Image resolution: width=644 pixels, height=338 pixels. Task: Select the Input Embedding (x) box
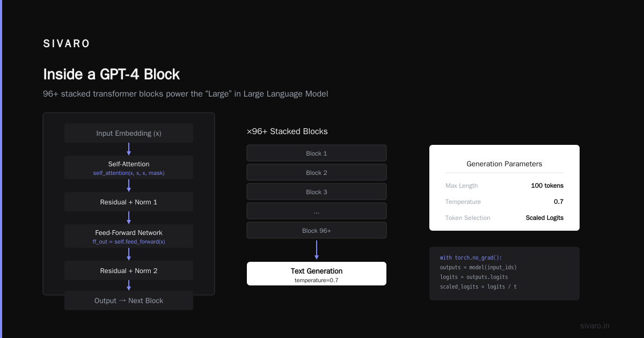129,133
